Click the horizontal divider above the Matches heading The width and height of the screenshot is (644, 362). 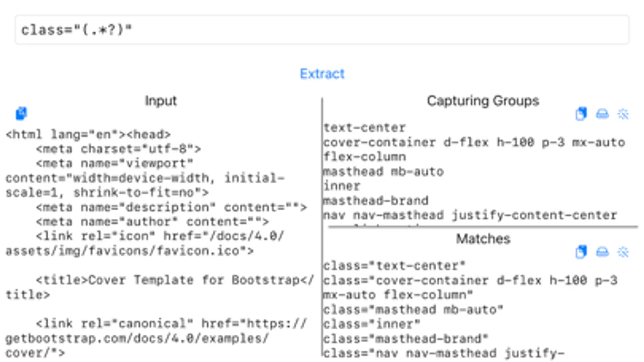(483, 227)
